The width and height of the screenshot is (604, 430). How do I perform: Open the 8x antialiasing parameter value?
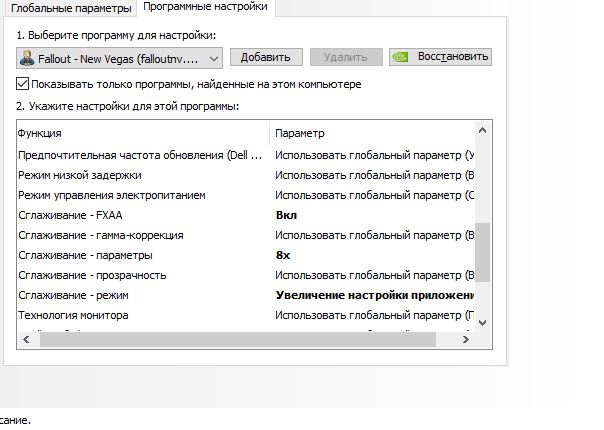283,255
